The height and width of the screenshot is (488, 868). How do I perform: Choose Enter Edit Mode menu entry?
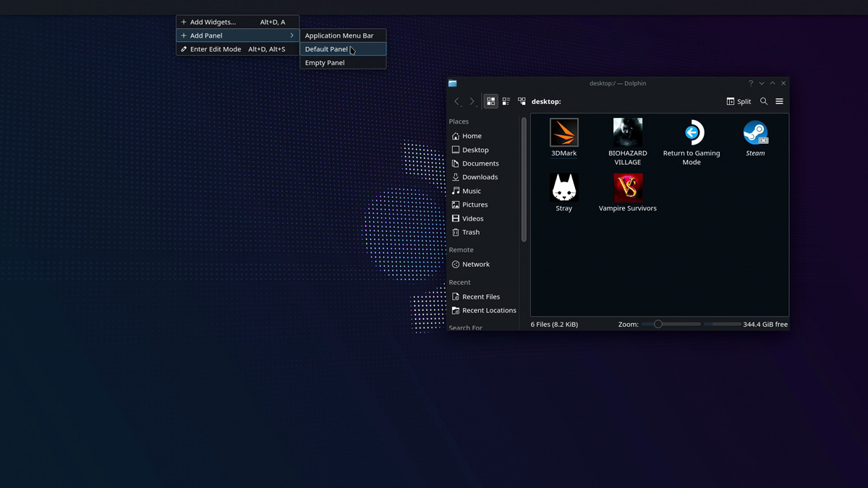point(237,49)
